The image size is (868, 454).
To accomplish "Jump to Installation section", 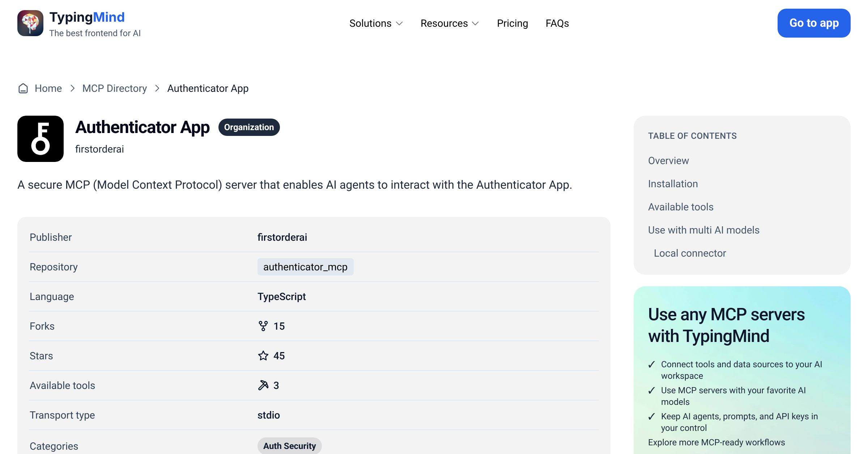I will click(673, 184).
